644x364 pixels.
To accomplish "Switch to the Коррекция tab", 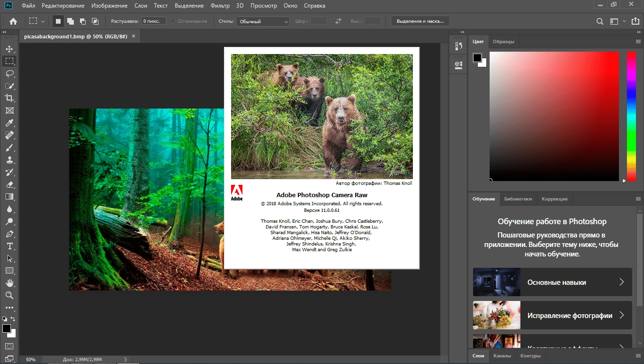I will click(x=555, y=199).
